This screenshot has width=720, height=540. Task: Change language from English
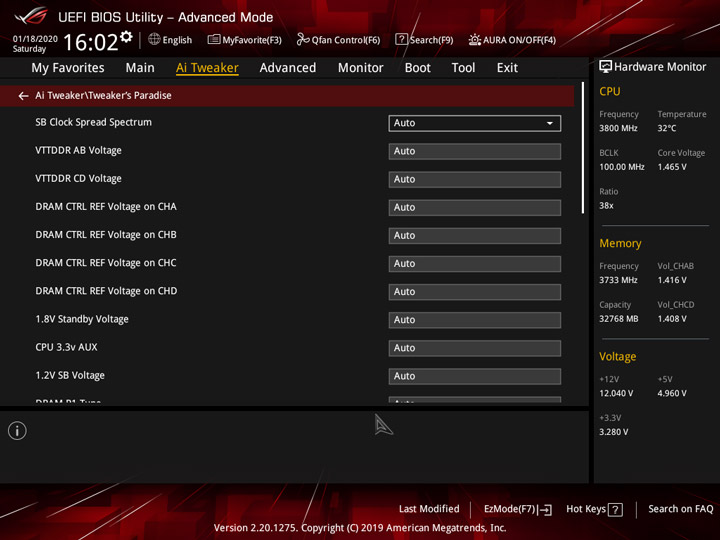tap(177, 40)
